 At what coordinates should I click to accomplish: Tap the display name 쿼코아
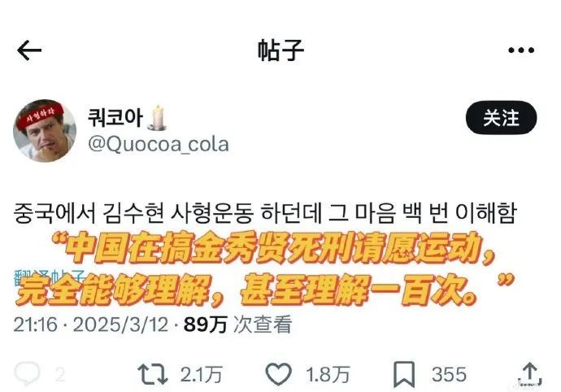coord(115,118)
